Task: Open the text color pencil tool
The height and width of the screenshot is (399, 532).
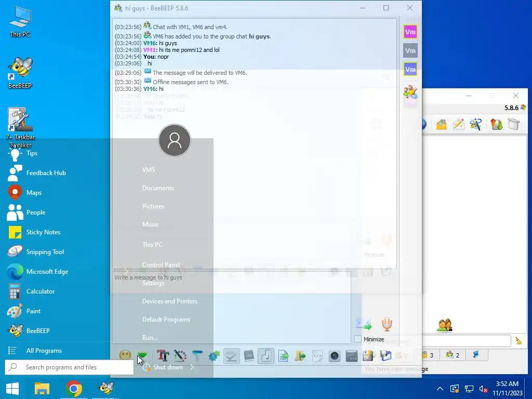Action: [x=180, y=355]
